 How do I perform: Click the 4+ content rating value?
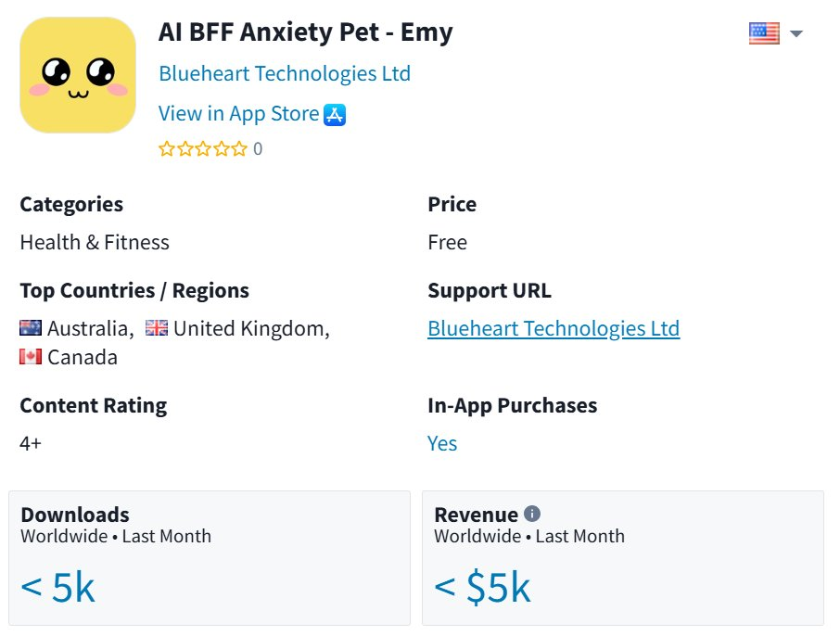pyautogui.click(x=31, y=443)
